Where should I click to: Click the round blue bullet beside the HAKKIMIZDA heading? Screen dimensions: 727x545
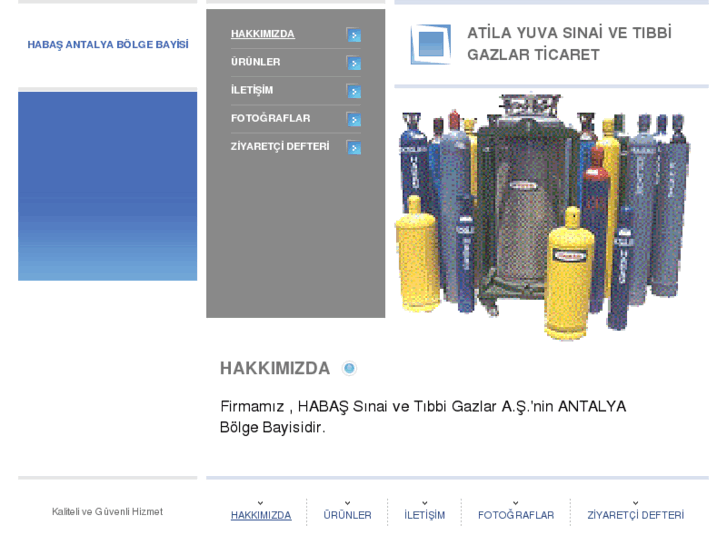349,368
